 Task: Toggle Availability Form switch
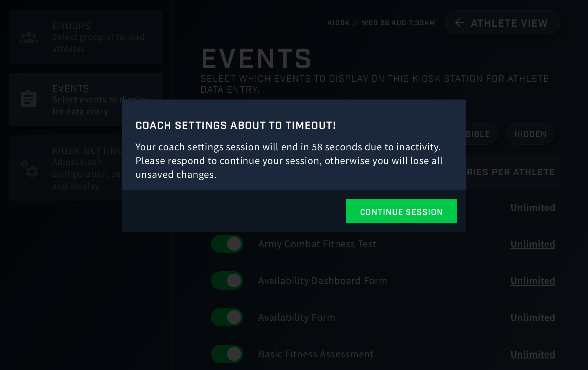[227, 317]
